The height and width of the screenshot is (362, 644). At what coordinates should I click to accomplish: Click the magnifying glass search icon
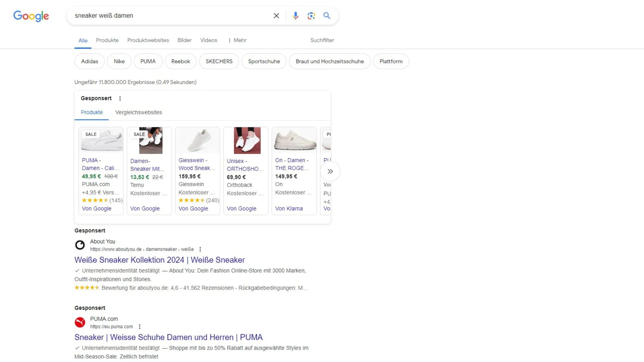pos(327,16)
